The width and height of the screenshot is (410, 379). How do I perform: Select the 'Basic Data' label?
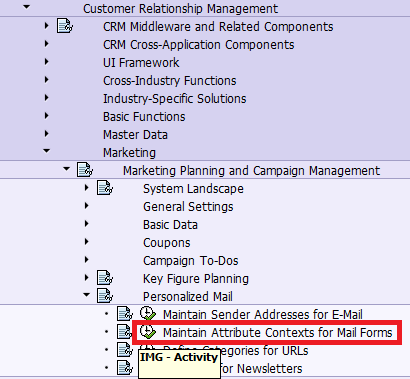click(170, 225)
